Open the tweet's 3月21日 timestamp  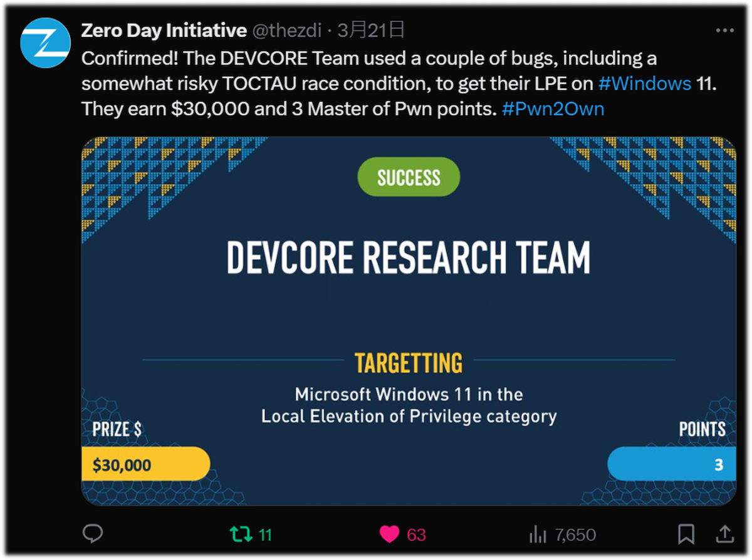pos(371,29)
